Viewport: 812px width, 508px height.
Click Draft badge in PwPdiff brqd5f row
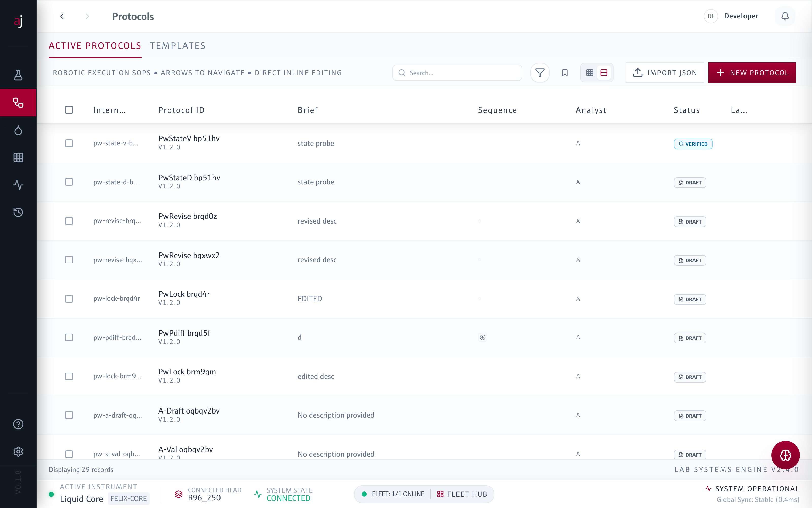click(690, 338)
